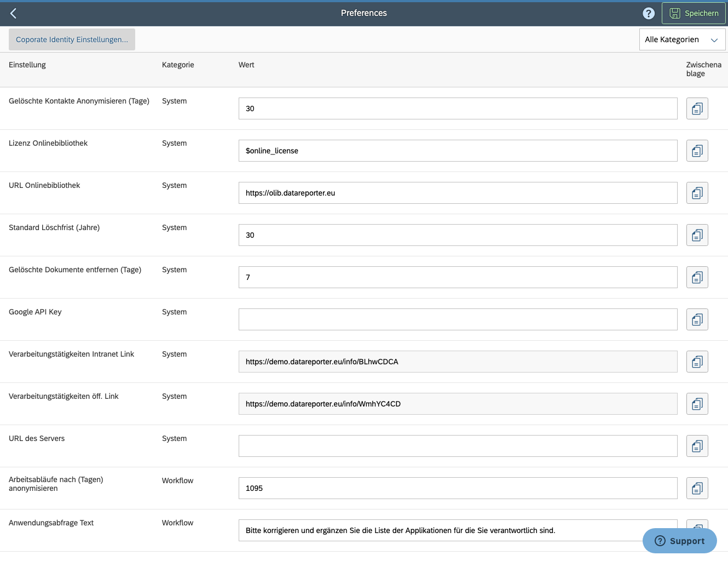This screenshot has width=728, height=561.
Task: Copy "Gelöschte Kontakte Anonymisieren" value to clipboard
Action: coord(697,108)
